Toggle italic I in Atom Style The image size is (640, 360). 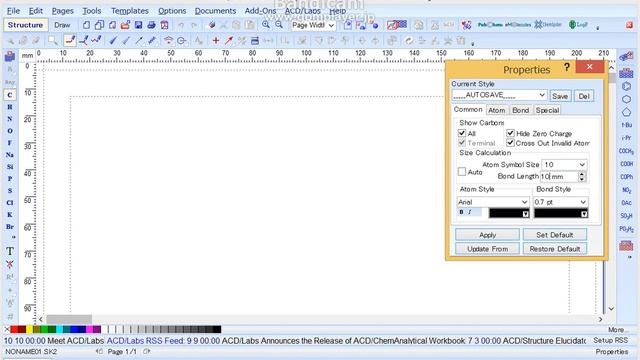470,212
